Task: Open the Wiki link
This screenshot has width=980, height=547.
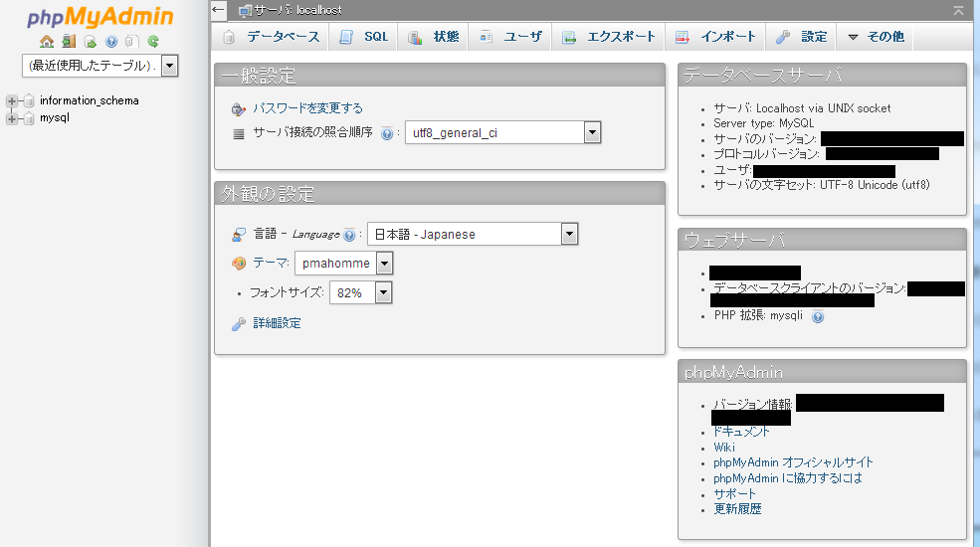Action: pyautogui.click(x=724, y=448)
